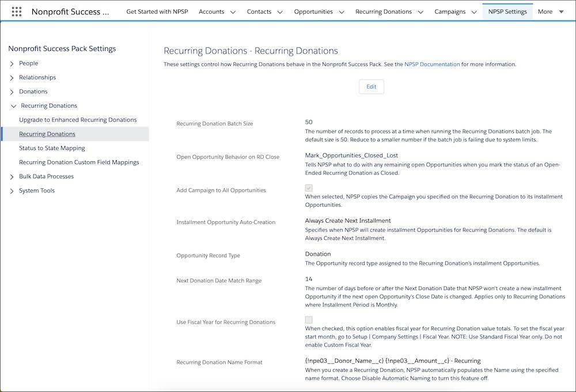Toggle Use Fiscal Year for Recurring Donations checkbox
This screenshot has width=576, height=392.
(309, 319)
